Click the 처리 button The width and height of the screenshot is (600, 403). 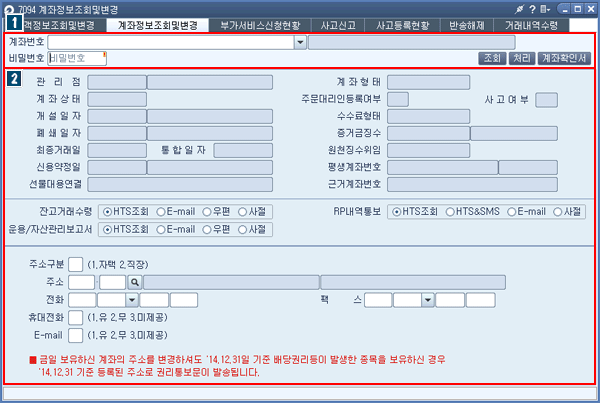pos(522,58)
